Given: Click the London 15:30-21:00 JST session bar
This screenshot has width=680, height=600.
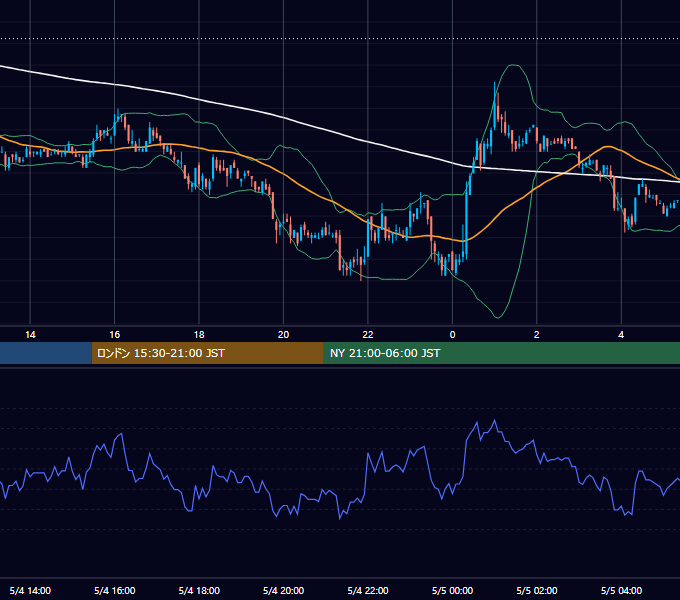Looking at the screenshot, I should (208, 353).
